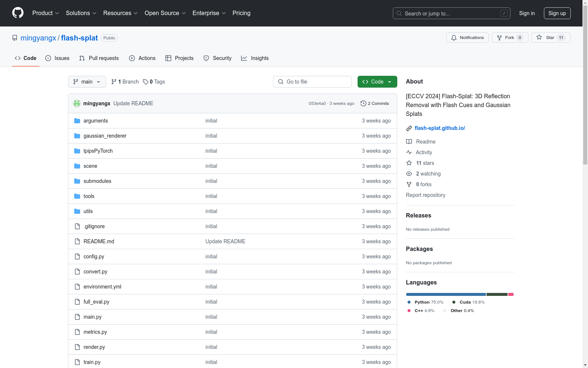The width and height of the screenshot is (588, 368).
Task: Open flash-splat.github.io website link
Action: pyautogui.click(x=440, y=128)
